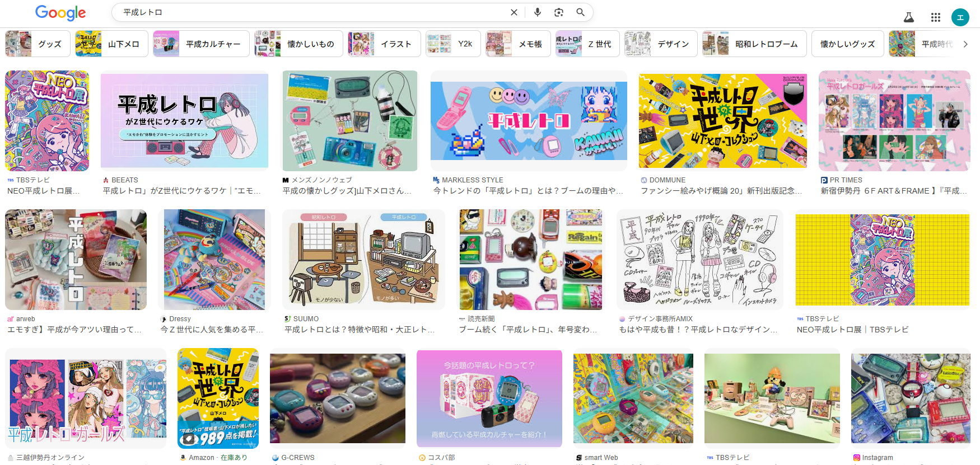
Task: Open the G-CREWS Tamagotchi photo
Action: 338,398
